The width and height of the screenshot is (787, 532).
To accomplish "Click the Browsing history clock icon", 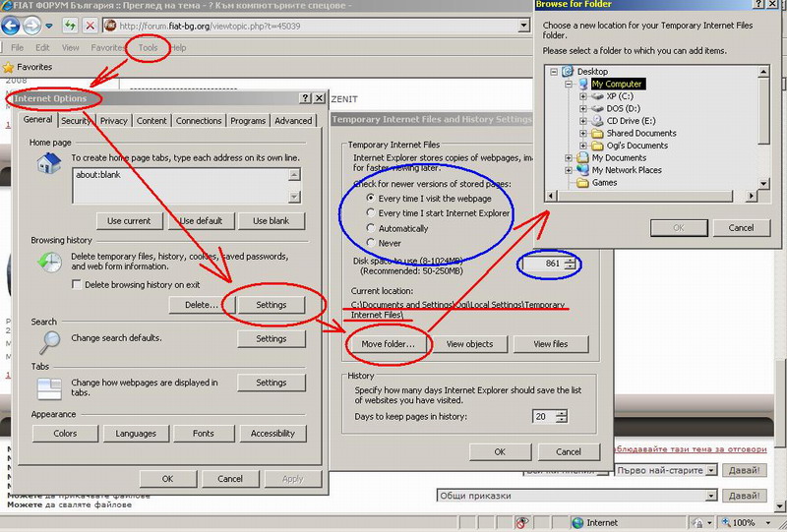I will [50, 262].
